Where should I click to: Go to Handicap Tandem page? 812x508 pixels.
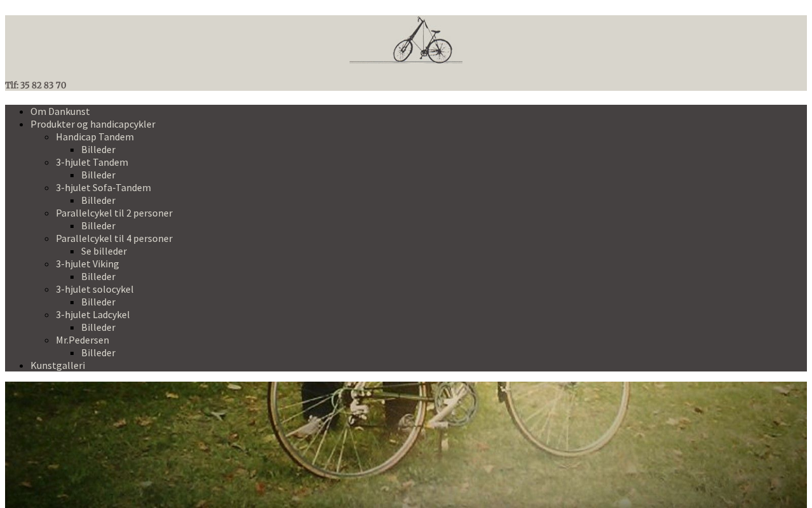click(95, 137)
